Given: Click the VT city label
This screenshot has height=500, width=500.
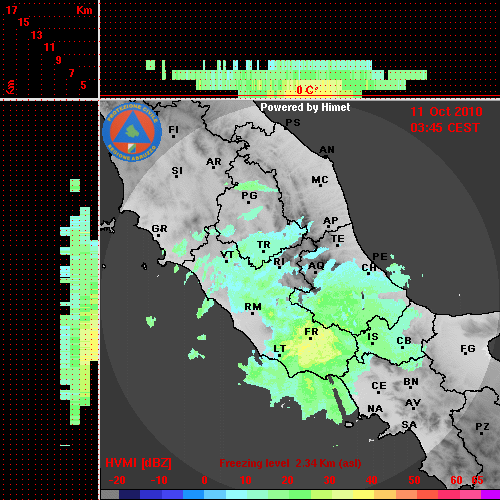Looking at the screenshot, I should click(x=227, y=255).
